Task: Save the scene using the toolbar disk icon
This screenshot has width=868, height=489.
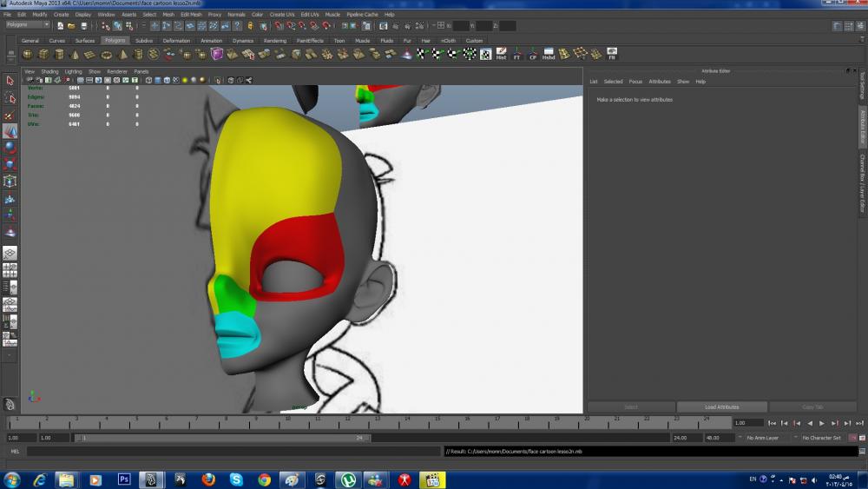Action: click(x=83, y=25)
